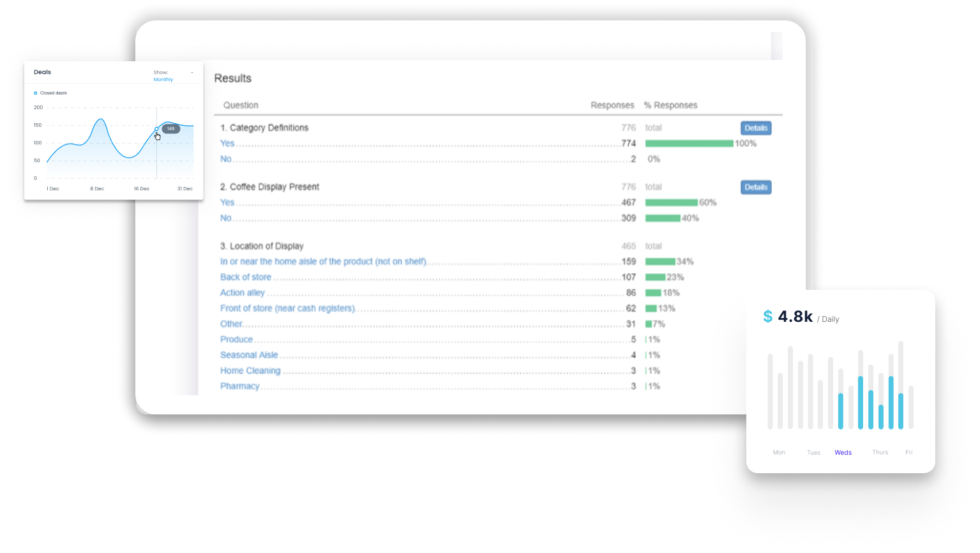
Task: Click the 146 data point on Deals chart
Action: click(156, 129)
